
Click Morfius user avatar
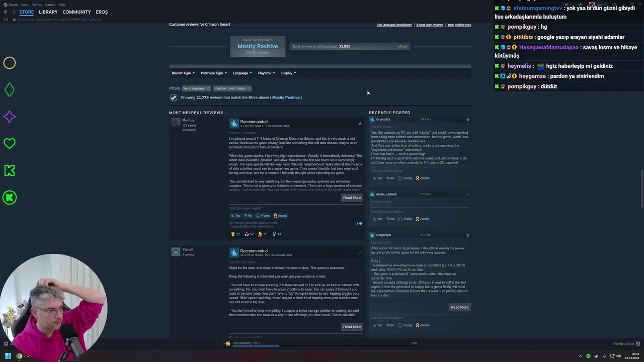(x=176, y=123)
